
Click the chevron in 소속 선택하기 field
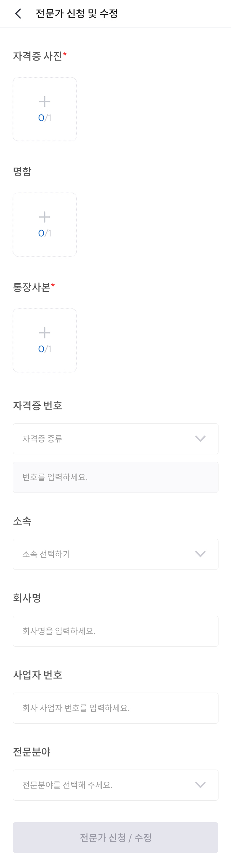coord(200,554)
